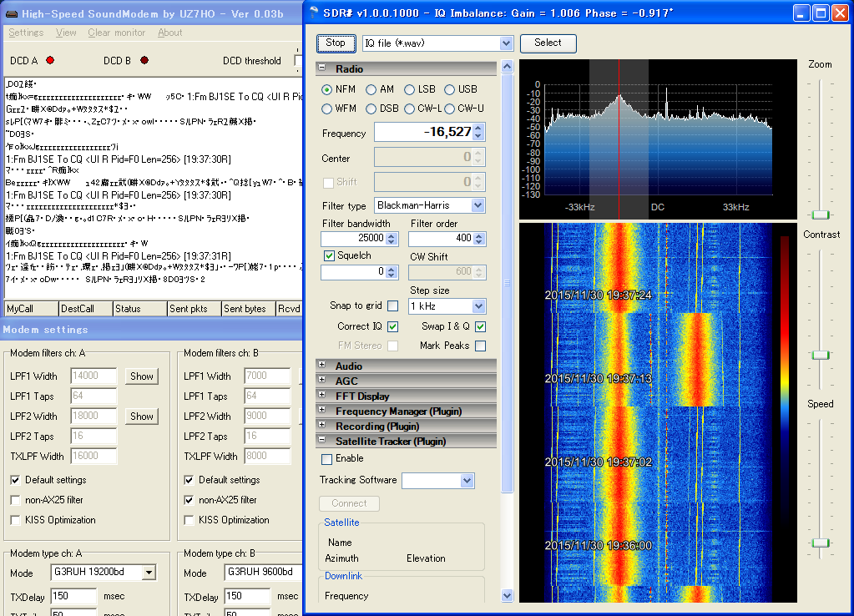Select DSB demodulation mode
The width and height of the screenshot is (854, 616).
[x=371, y=109]
